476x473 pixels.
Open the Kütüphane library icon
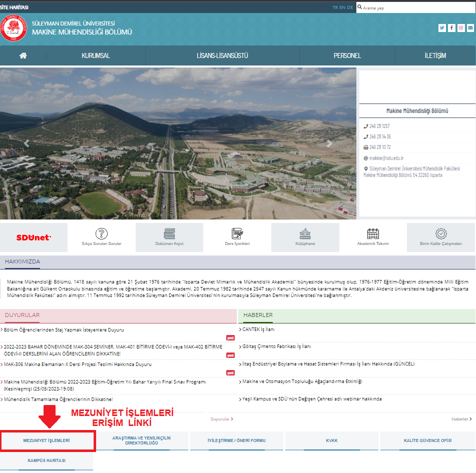[305, 233]
